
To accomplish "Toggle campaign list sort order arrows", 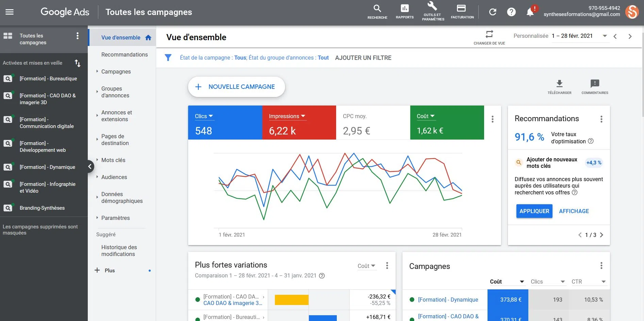I will pos(78,63).
